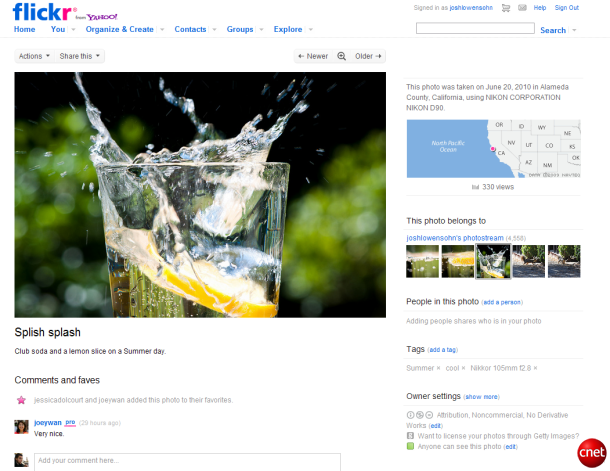The image size is (610, 471).
Task: Click the green privacy square icon
Action: (410, 446)
